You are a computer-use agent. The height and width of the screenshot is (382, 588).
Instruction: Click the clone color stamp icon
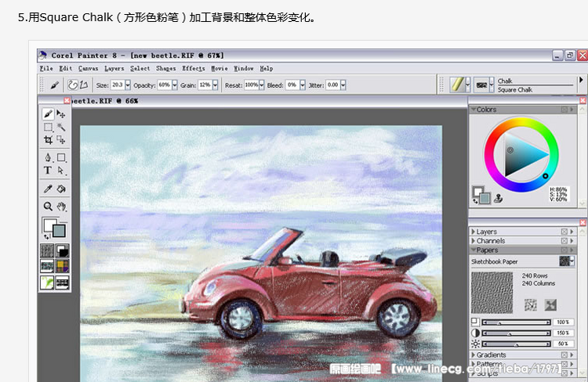coord(498,198)
